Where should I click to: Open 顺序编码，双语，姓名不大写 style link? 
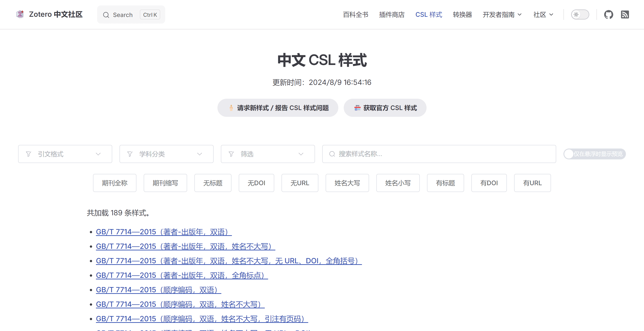coord(180,305)
